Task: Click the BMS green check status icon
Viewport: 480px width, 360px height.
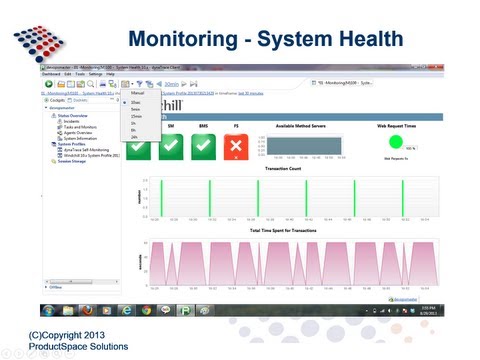Action: click(x=203, y=147)
